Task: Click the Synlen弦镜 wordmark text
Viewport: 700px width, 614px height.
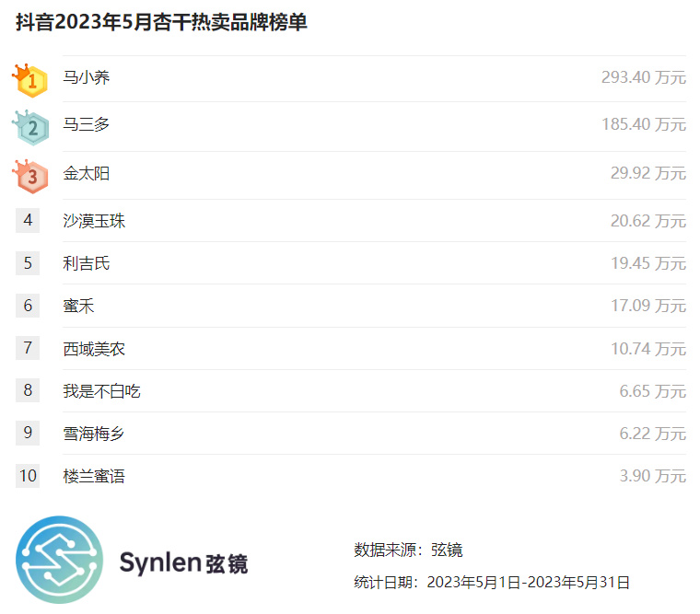Action: (183, 562)
